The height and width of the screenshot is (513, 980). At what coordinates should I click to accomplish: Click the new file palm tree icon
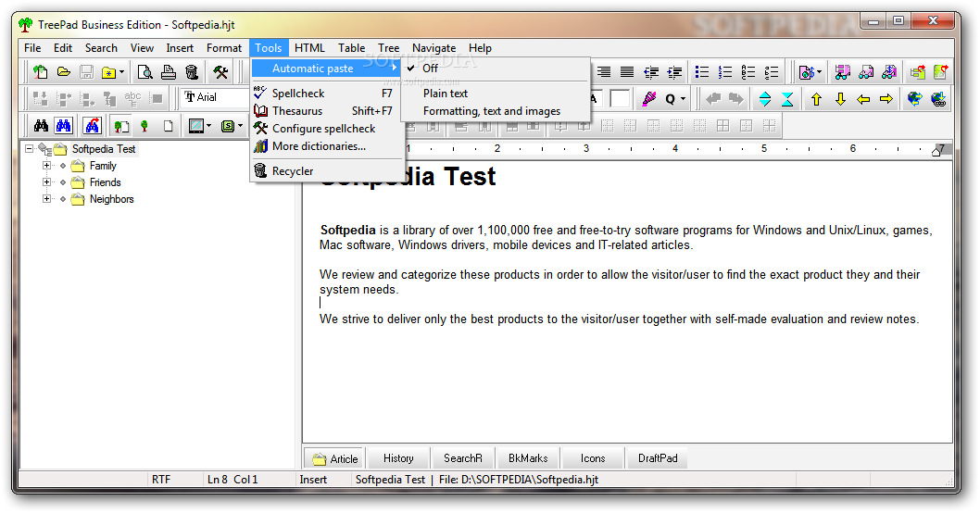41,72
